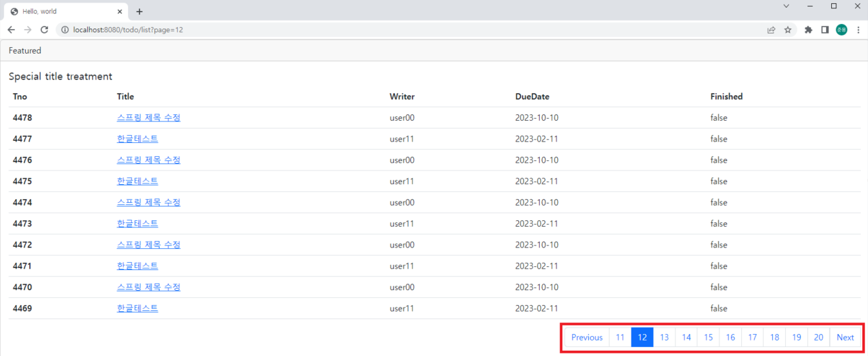Viewport: 868px width, 356px height.
Task: Open title link for Tno 4469
Action: click(138, 308)
